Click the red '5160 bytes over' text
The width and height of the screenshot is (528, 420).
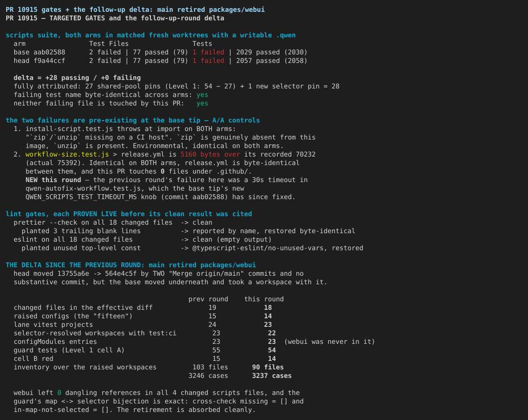210,155
